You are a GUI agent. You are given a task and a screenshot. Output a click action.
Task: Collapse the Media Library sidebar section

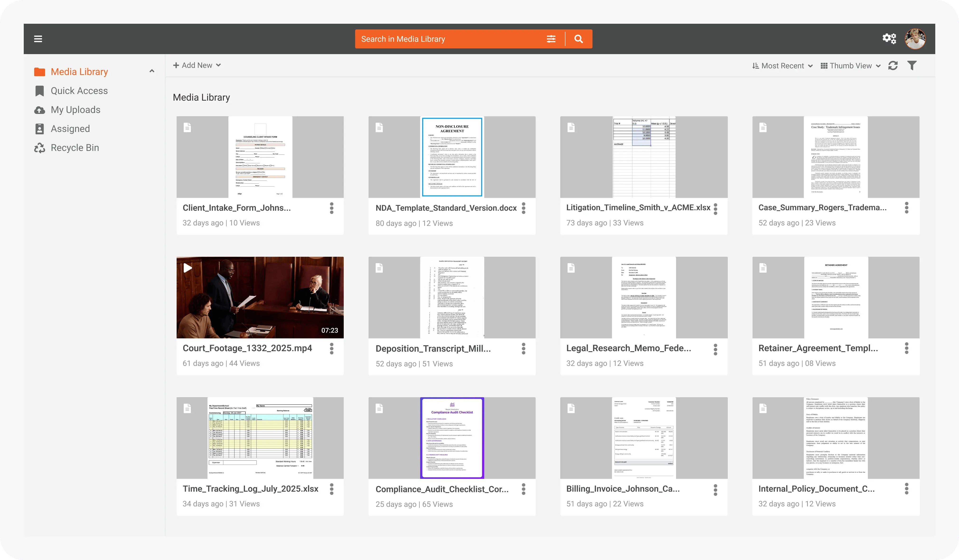point(152,71)
